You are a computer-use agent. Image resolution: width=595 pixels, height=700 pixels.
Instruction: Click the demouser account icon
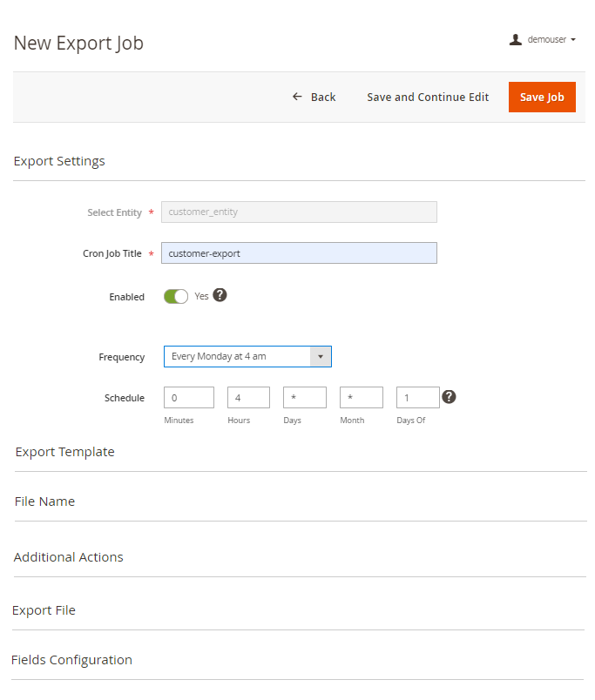(x=516, y=39)
